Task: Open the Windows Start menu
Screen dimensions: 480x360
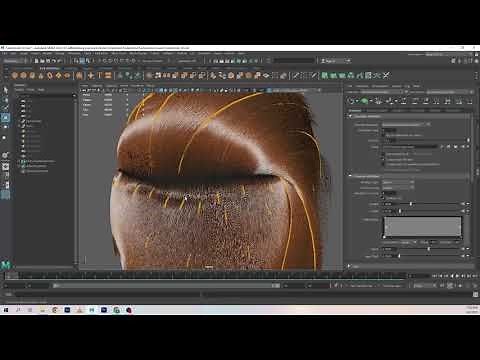Action: click(x=6, y=310)
